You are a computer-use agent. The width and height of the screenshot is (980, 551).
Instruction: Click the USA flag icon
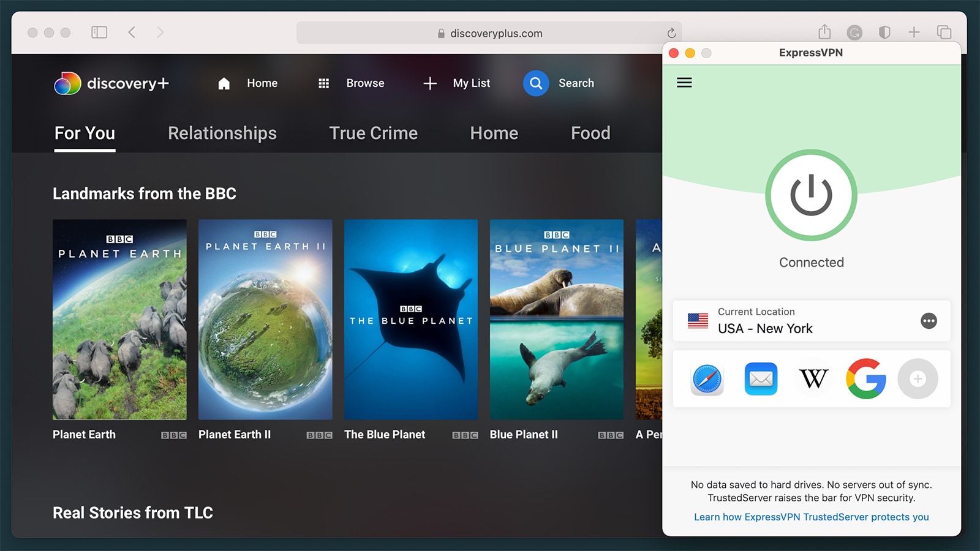click(x=698, y=321)
